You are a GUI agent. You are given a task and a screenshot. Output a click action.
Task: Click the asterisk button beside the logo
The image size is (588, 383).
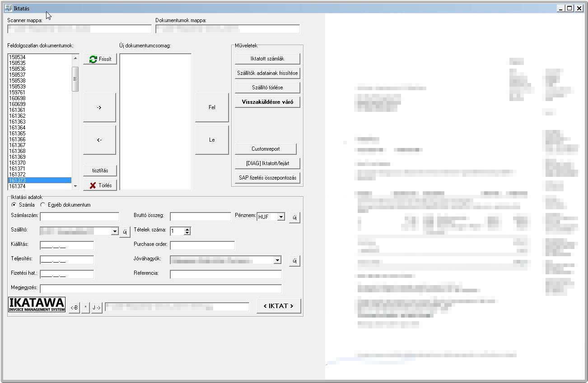pyautogui.click(x=85, y=308)
